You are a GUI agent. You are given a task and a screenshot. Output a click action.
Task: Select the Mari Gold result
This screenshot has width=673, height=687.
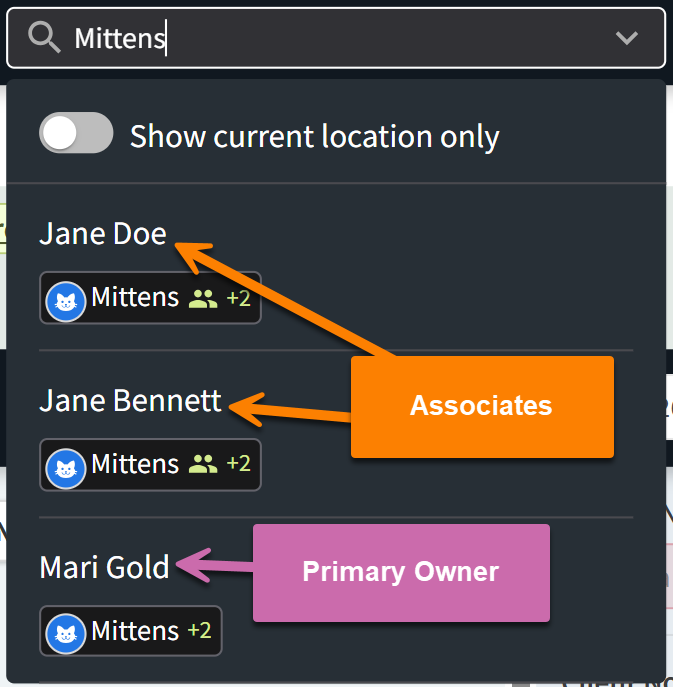click(x=104, y=568)
